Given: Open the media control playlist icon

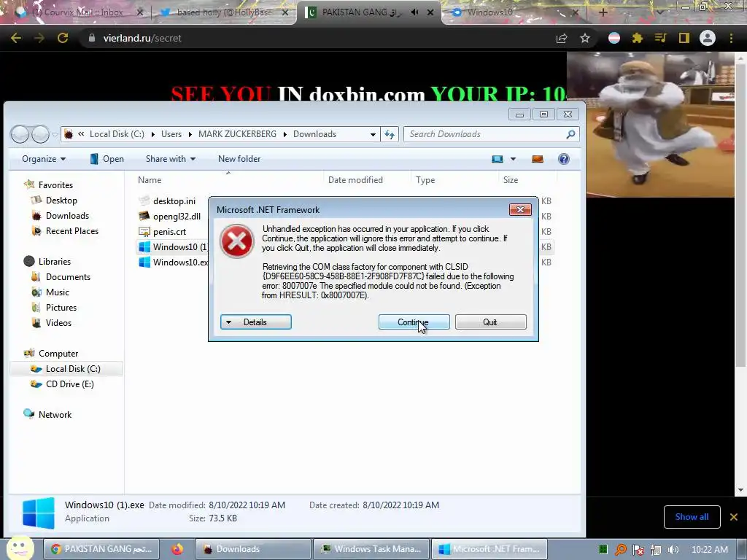Looking at the screenshot, I should (x=660, y=38).
